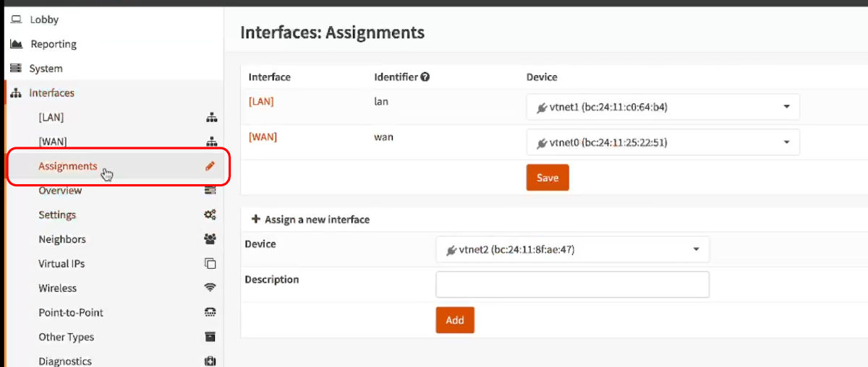The width and height of the screenshot is (868, 367).
Task: Click the medkit icon beside Diagnostics
Action: pyautogui.click(x=210, y=361)
